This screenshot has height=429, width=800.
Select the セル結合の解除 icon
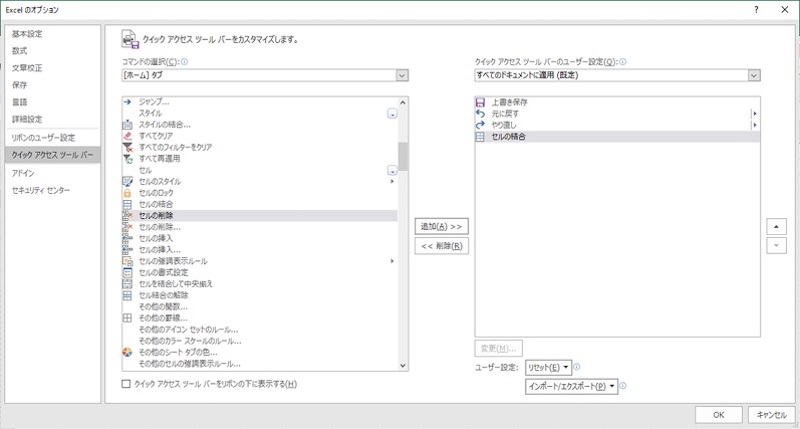(128, 295)
